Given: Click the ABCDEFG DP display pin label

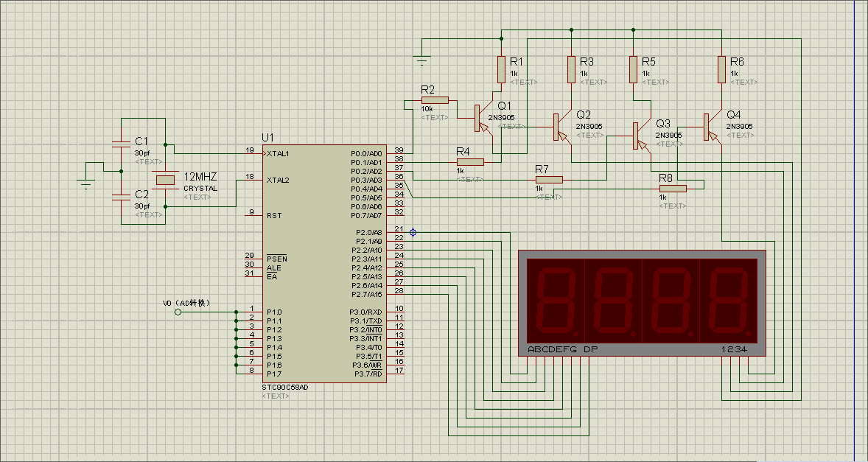Looking at the screenshot, I should 563,350.
